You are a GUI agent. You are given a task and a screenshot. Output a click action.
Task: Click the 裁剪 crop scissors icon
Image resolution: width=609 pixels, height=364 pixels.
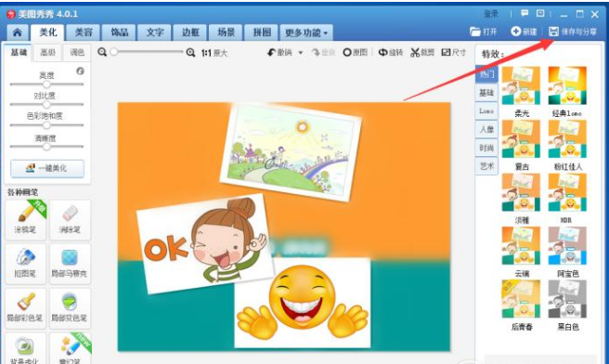[x=415, y=52]
